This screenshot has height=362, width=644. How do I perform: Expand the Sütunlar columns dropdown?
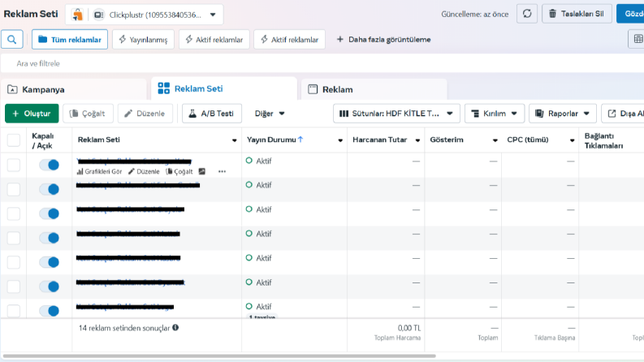[395, 114]
